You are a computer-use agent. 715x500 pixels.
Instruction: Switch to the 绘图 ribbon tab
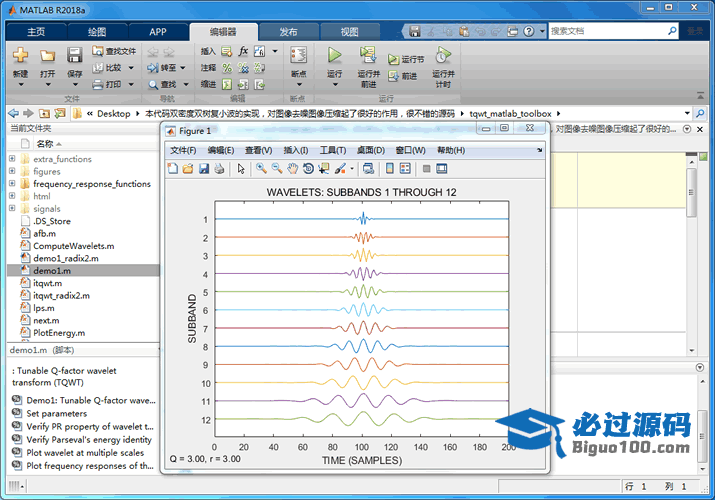(x=97, y=31)
